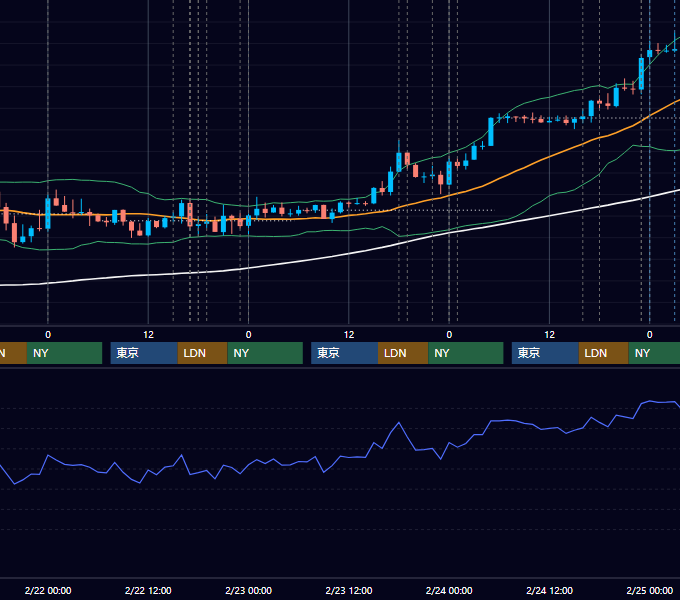Select the 2/23 12:00 date label
The image size is (680, 600).
(349, 590)
